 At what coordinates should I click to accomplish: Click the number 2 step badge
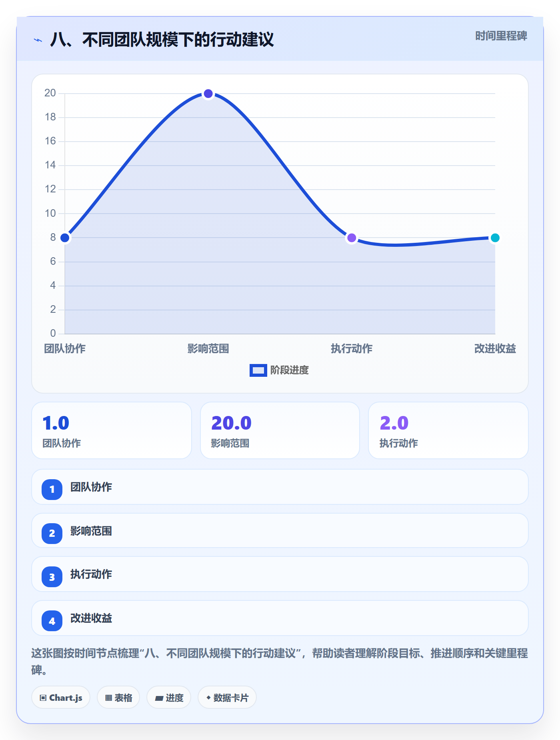click(52, 533)
